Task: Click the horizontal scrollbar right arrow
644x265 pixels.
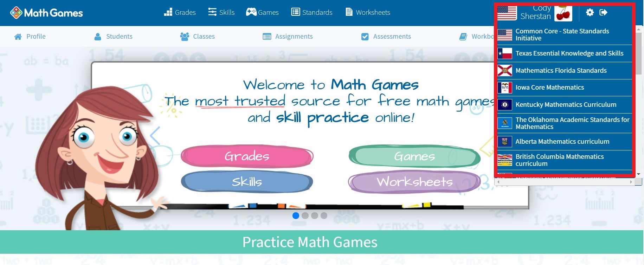Action: (631, 182)
